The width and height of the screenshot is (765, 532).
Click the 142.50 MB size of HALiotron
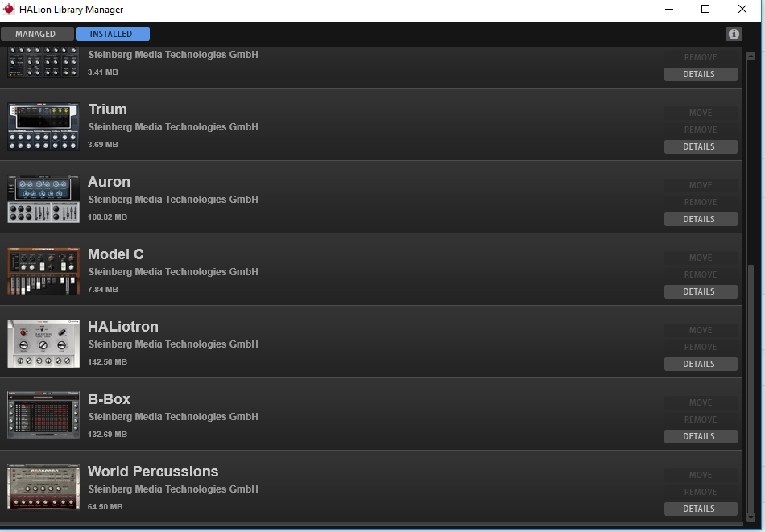click(x=107, y=362)
